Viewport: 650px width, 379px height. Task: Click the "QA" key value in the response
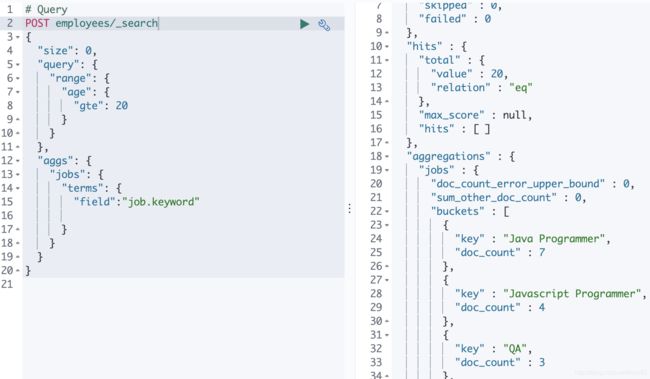click(515, 349)
